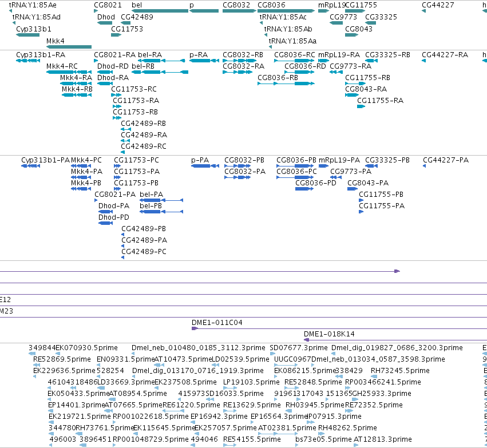Click the CG8032 gene bar

(x=239, y=11)
